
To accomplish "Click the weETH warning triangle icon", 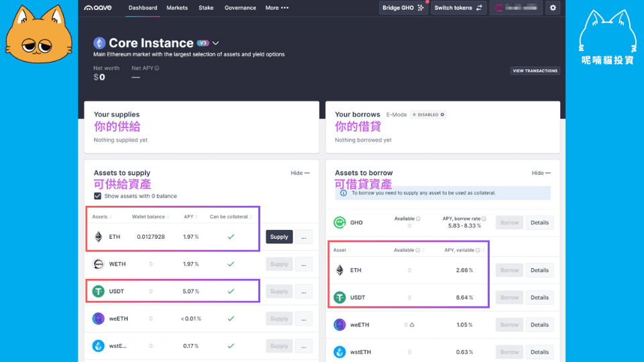I will [x=412, y=324].
